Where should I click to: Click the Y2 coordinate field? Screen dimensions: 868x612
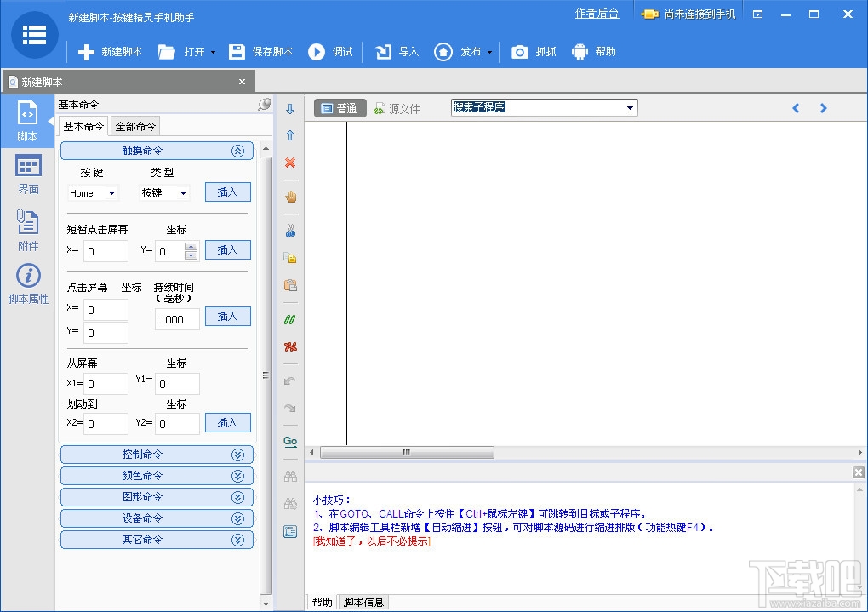pos(177,424)
